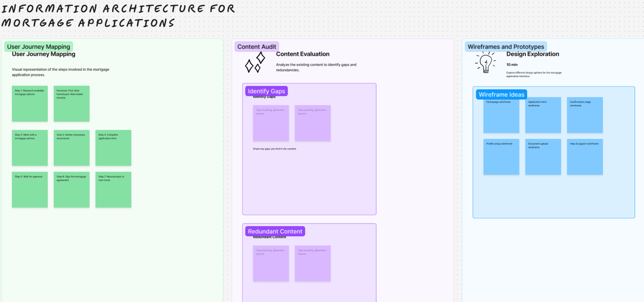The width and height of the screenshot is (644, 302).
Task: Click the Identify Gaps section tag
Action: click(266, 91)
